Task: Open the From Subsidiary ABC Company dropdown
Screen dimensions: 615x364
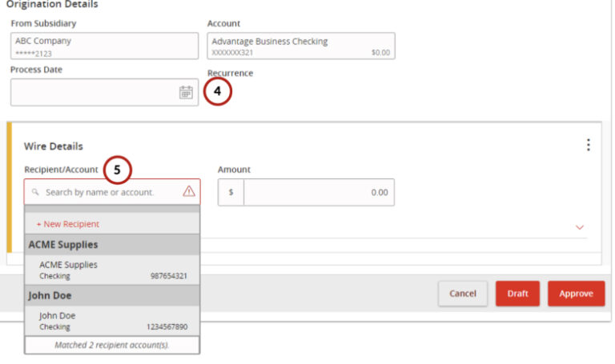Action: tap(104, 46)
